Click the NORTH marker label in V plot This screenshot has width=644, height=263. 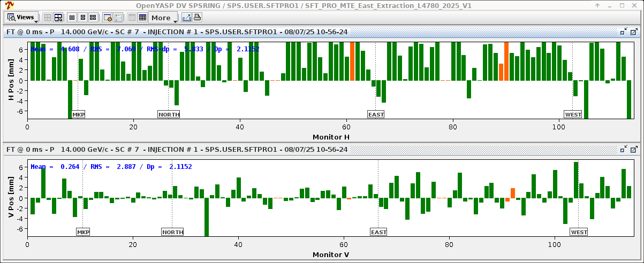tap(172, 232)
